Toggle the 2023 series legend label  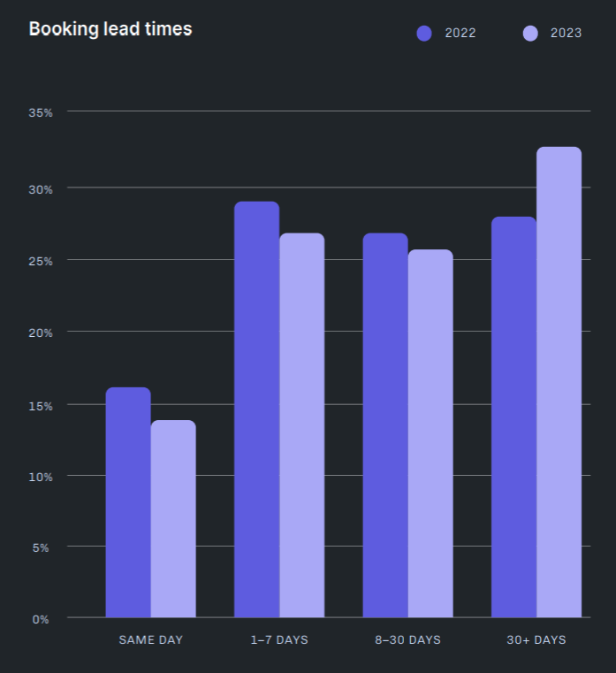pos(567,34)
